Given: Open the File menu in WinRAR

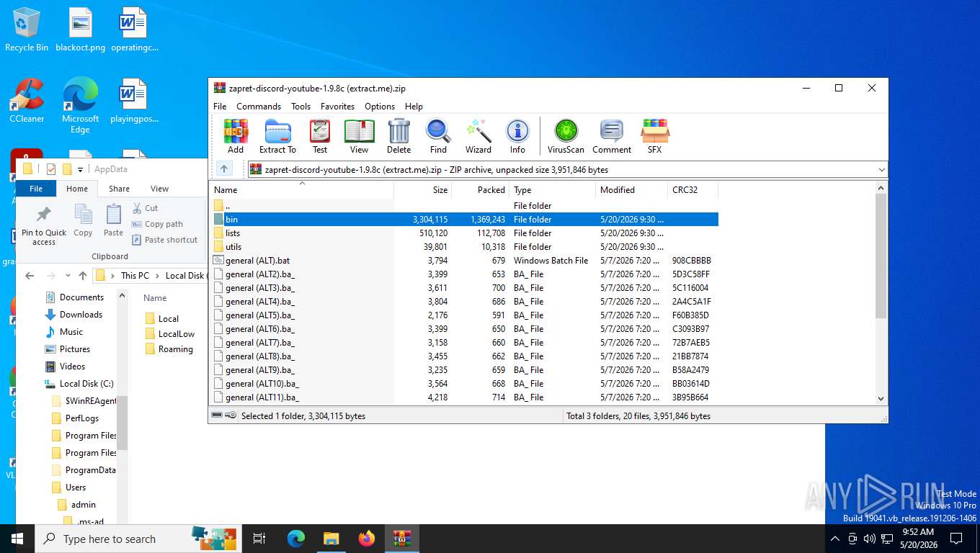Looking at the screenshot, I should point(220,106).
